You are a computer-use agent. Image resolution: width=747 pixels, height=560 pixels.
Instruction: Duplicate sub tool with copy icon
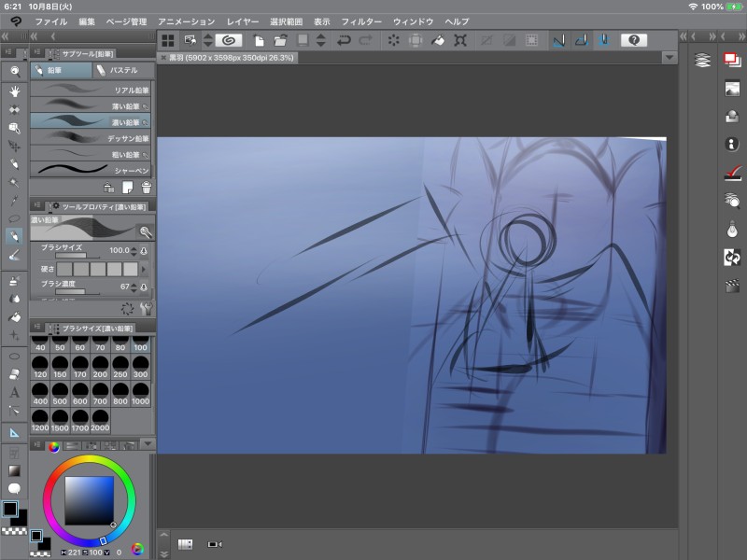click(128, 188)
